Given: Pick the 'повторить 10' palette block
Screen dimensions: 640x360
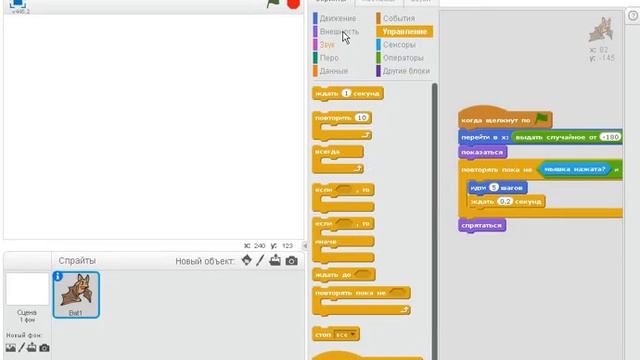Looking at the screenshot, I should tap(342, 126).
